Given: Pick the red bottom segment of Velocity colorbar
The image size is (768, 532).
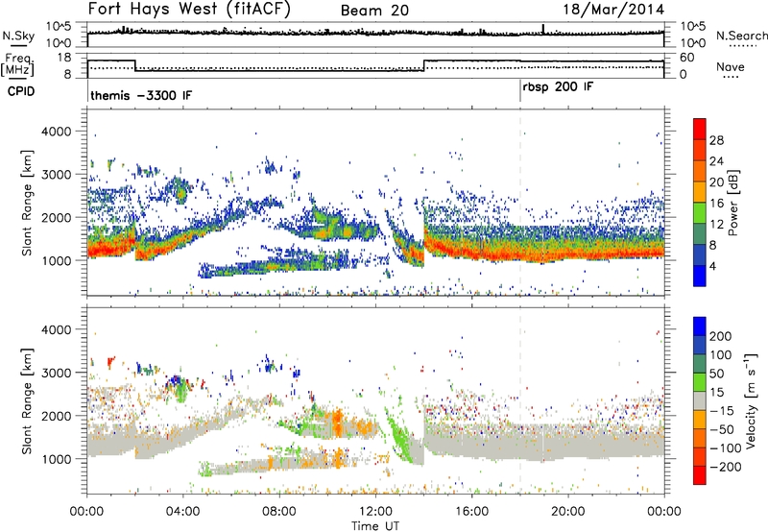Looking at the screenshot, I should pyautogui.click(x=700, y=475).
